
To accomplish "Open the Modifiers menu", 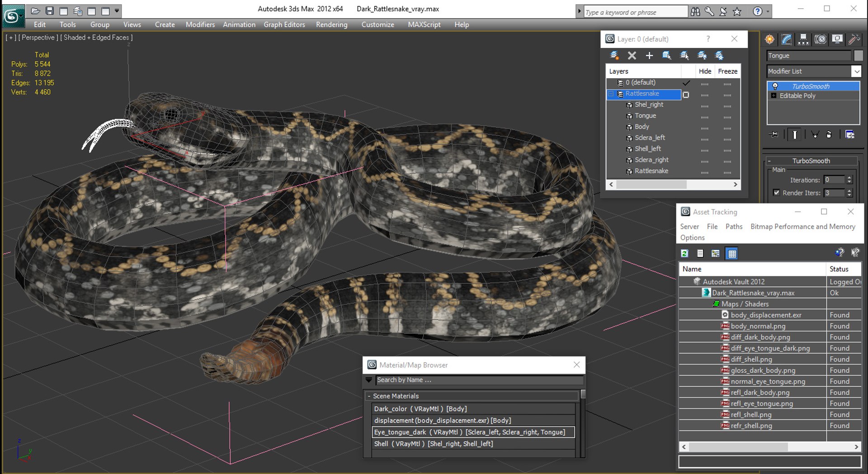I will click(200, 24).
